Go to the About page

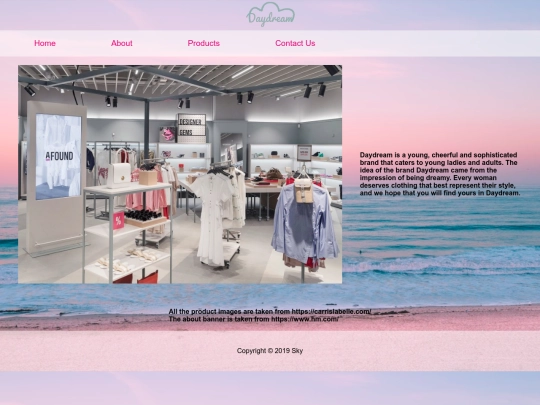coord(122,43)
